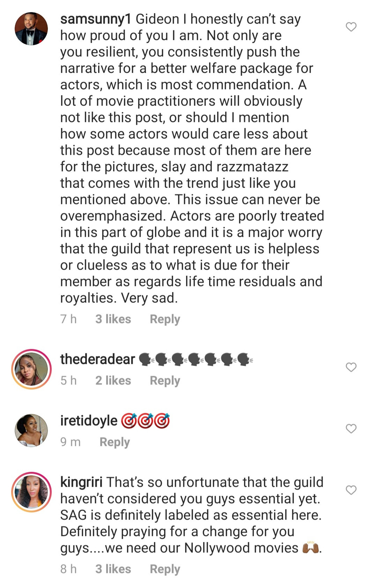Tap the heart on thederadear's comment

pyautogui.click(x=351, y=367)
